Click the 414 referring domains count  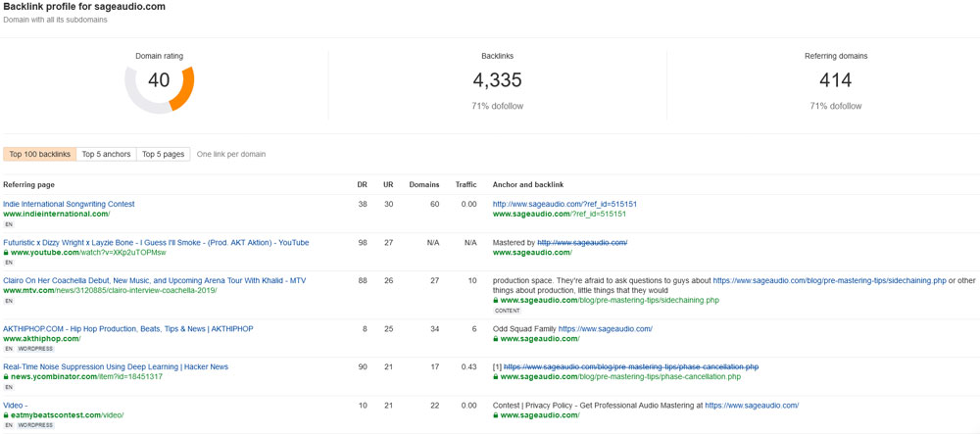836,80
